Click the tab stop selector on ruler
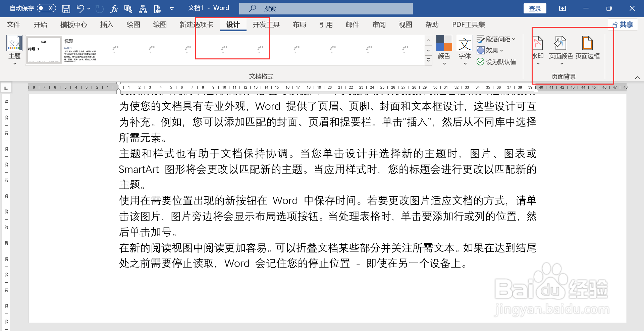The width and height of the screenshot is (644, 331). point(6,88)
